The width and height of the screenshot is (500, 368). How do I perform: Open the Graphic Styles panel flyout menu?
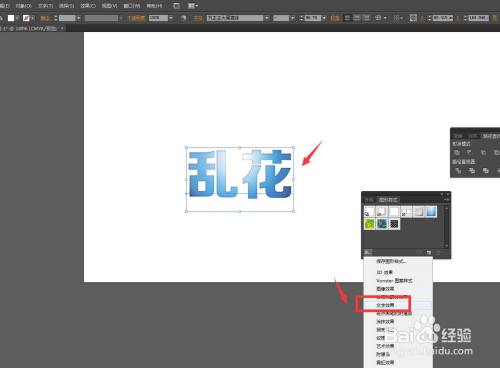coord(446,200)
